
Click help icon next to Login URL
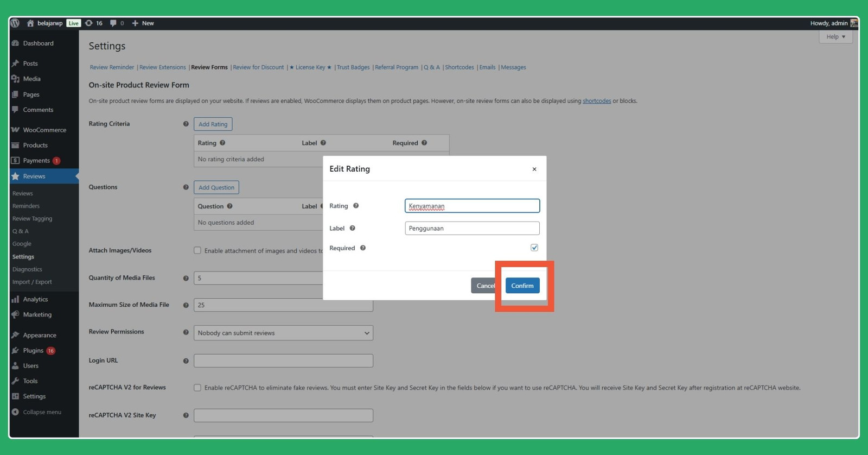pyautogui.click(x=186, y=361)
